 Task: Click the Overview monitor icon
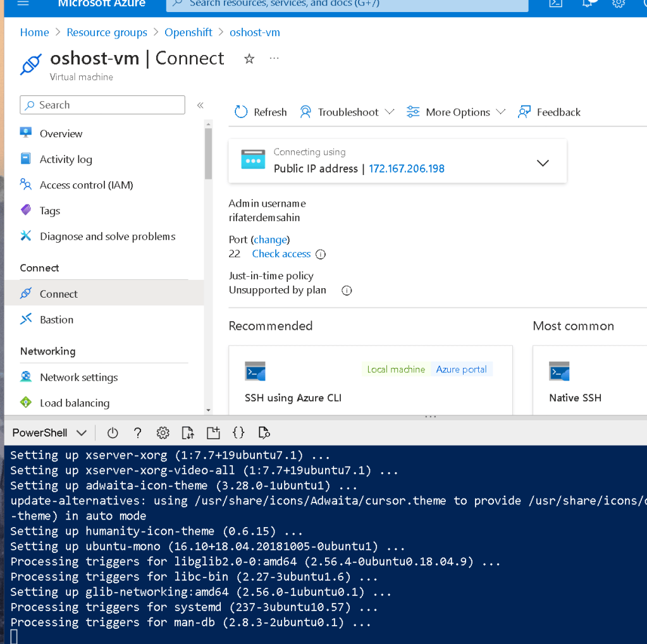point(26,133)
